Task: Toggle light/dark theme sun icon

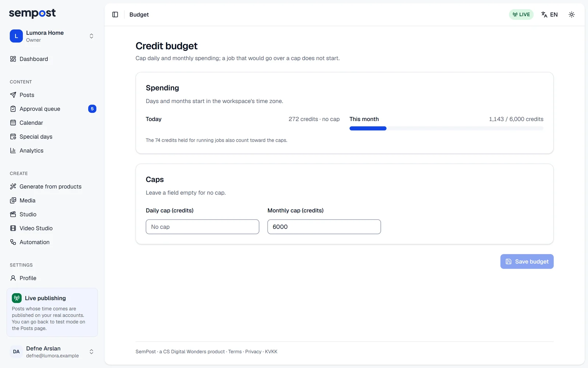Action: [571, 15]
